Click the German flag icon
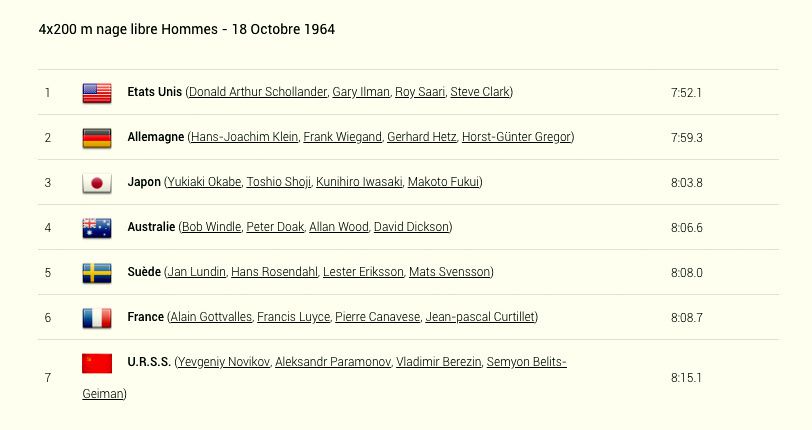This screenshot has width=812, height=430. tap(97, 138)
